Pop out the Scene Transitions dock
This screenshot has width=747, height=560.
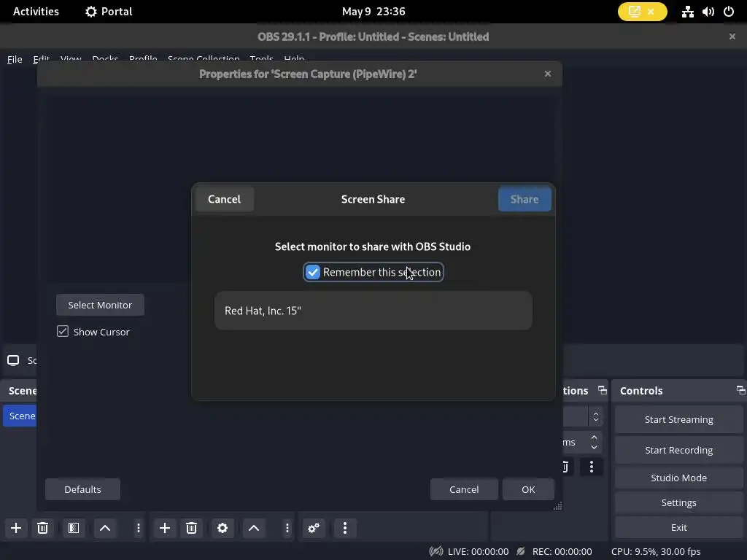click(603, 390)
